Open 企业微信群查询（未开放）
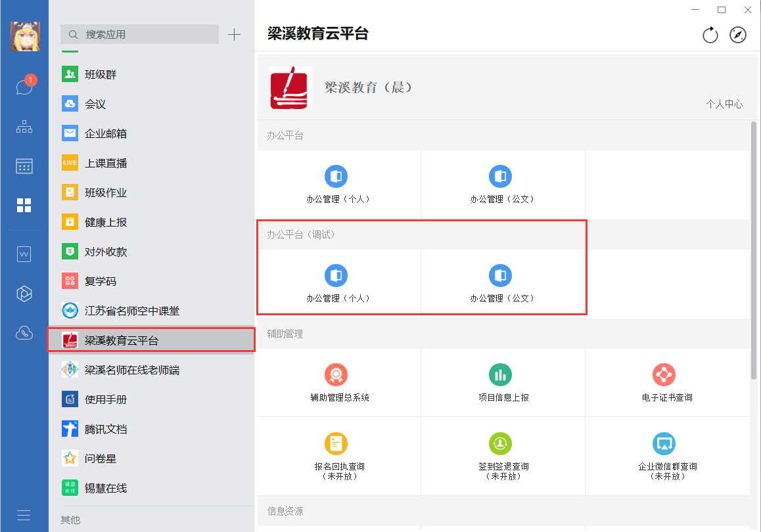This screenshot has width=761, height=532. coord(667,456)
